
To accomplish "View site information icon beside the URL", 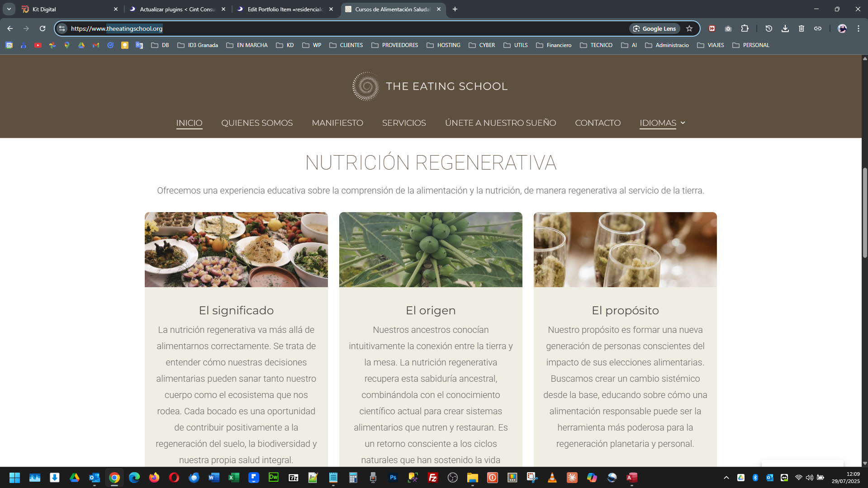I will (62, 28).
